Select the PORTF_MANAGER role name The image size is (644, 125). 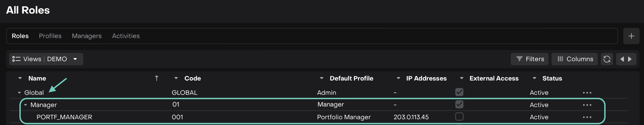click(64, 117)
